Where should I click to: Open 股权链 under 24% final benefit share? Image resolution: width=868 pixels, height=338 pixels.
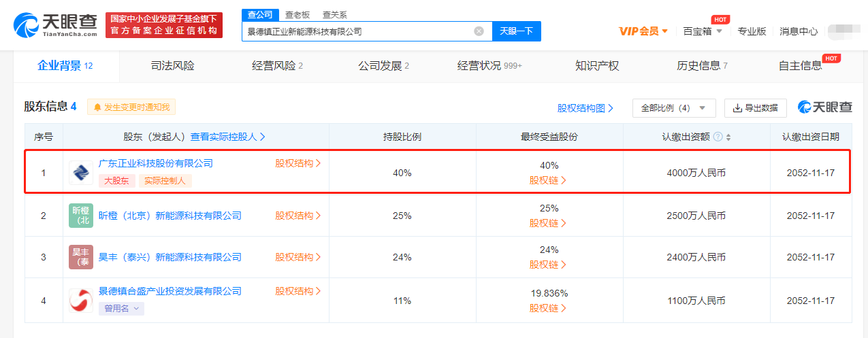548,264
